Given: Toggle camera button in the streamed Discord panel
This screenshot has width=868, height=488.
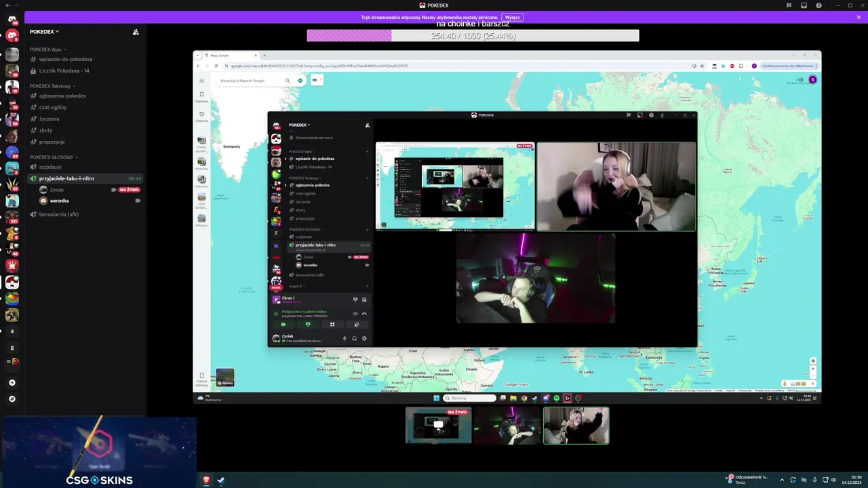Looking at the screenshot, I should [x=283, y=324].
